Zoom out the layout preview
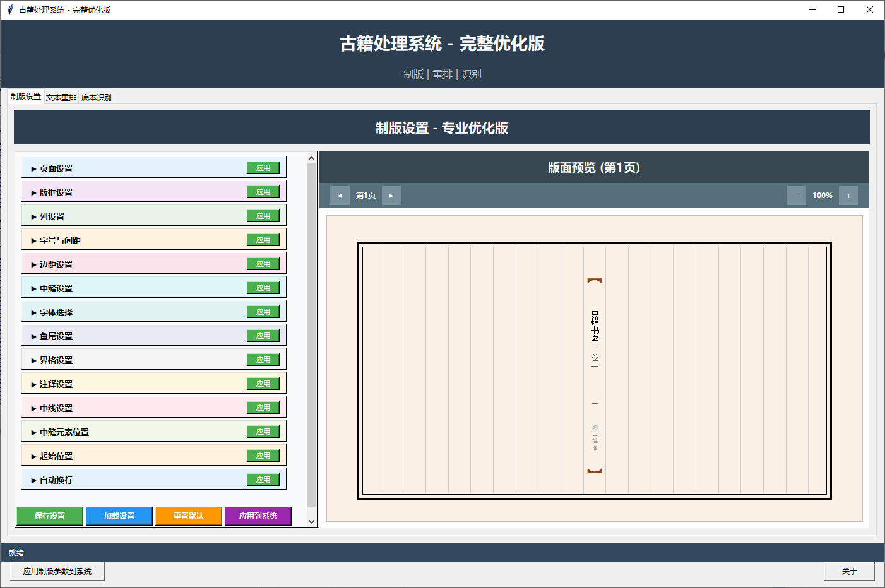The image size is (885, 588). point(796,195)
